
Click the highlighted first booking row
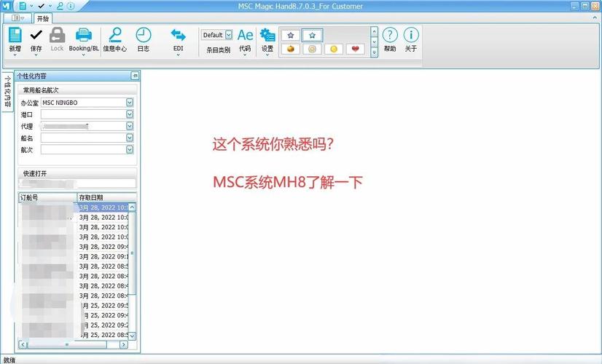click(74, 207)
